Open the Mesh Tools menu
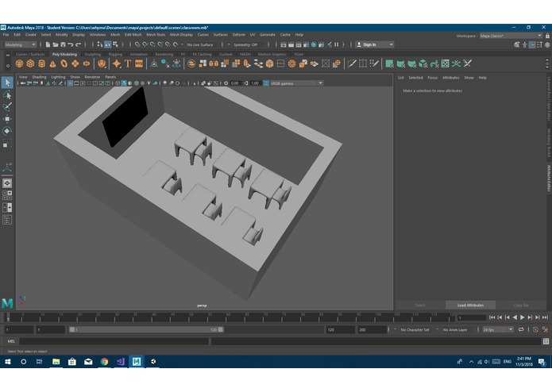 click(156, 35)
